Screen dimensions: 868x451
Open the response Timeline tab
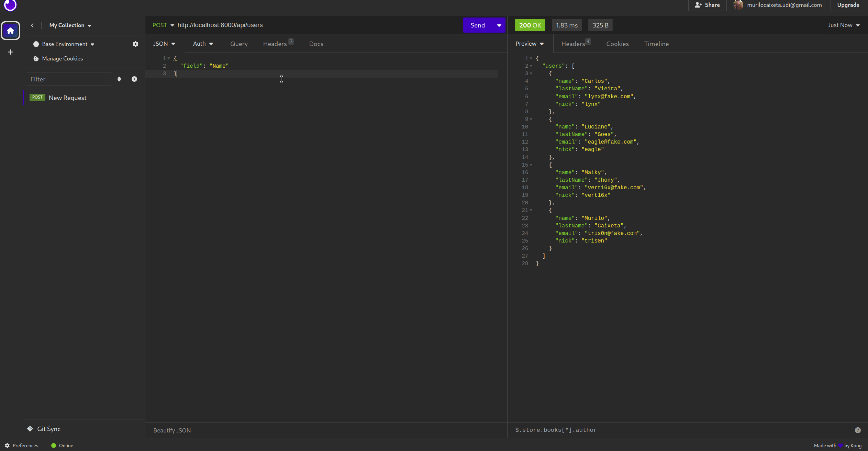coord(656,44)
